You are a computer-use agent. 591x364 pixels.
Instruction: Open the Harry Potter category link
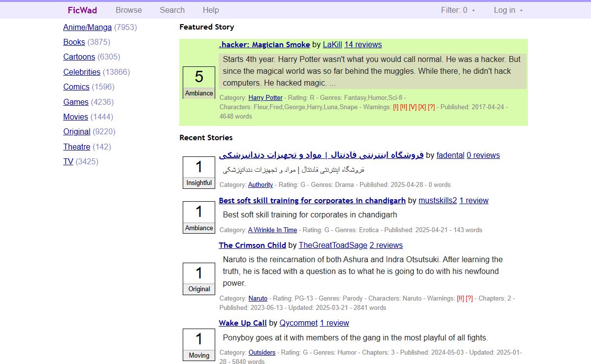(x=265, y=97)
